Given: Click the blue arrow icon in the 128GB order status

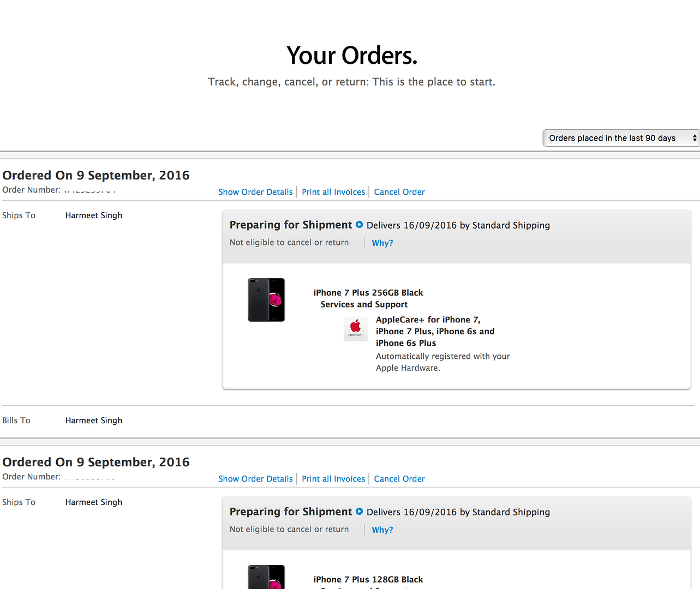Looking at the screenshot, I should click(359, 512).
